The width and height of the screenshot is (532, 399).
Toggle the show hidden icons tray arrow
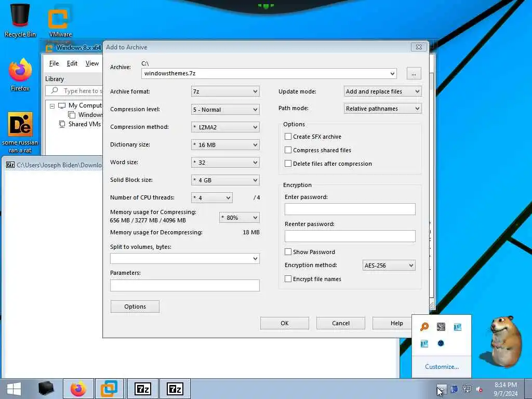[441, 389]
